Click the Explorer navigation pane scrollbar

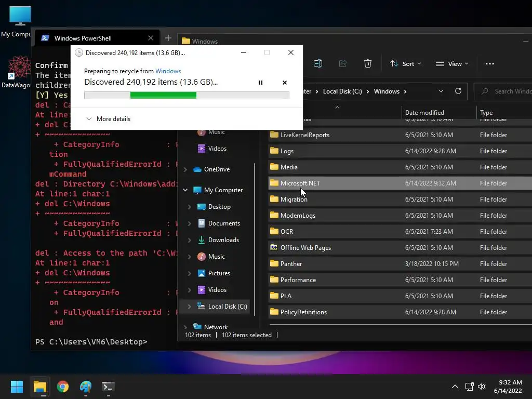(255, 239)
